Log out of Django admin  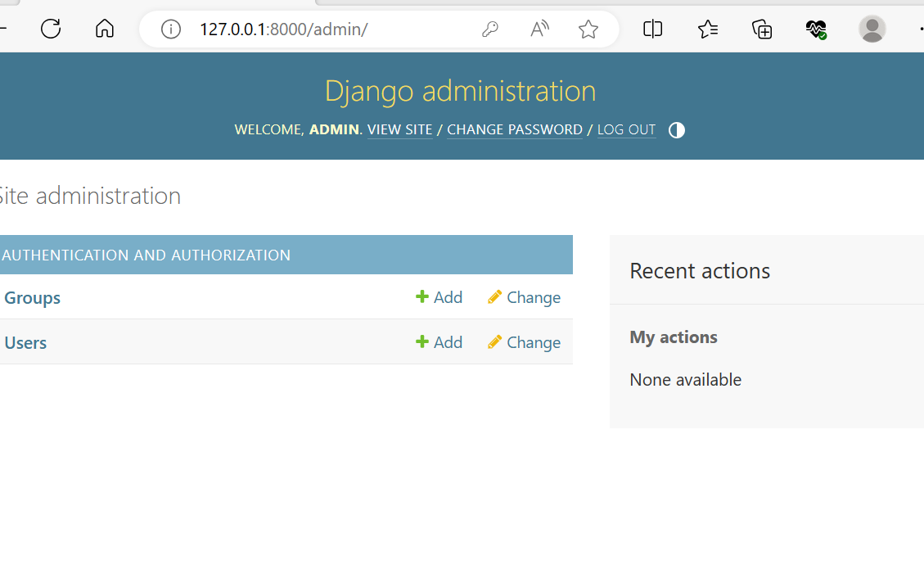coord(626,129)
